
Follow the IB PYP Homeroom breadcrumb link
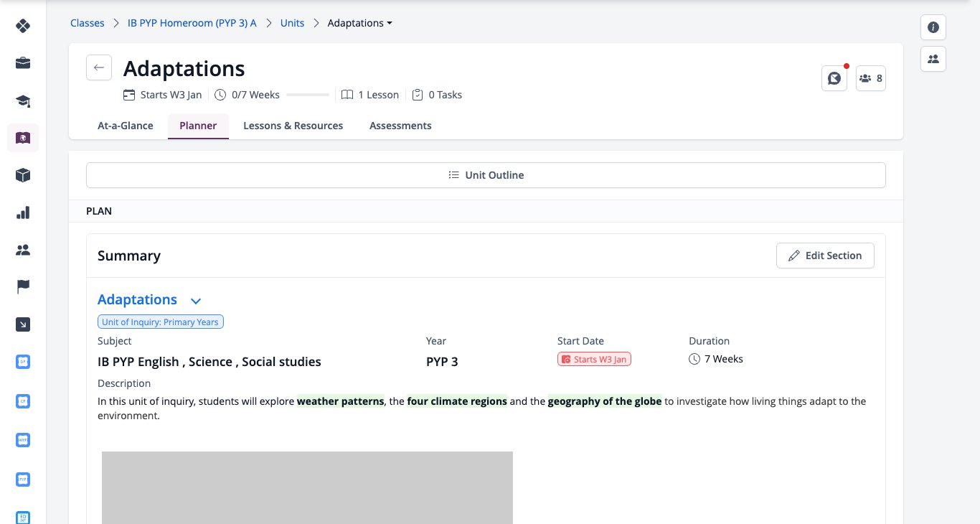point(192,23)
